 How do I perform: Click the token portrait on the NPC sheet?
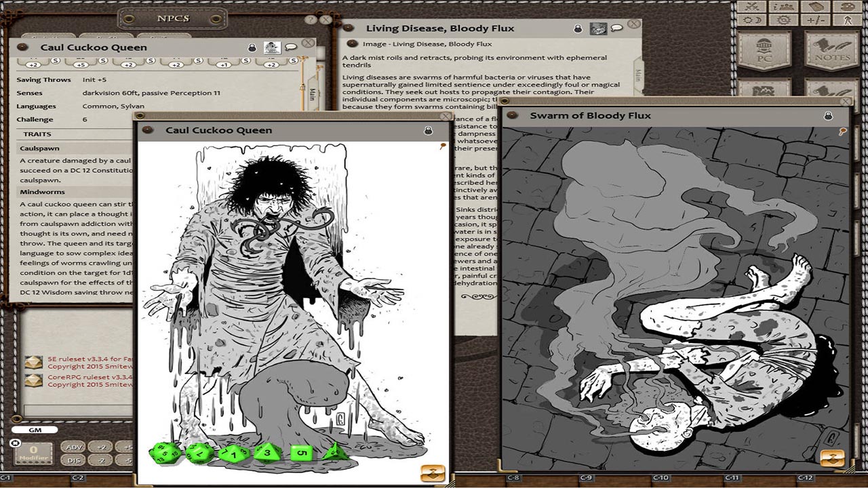(272, 47)
